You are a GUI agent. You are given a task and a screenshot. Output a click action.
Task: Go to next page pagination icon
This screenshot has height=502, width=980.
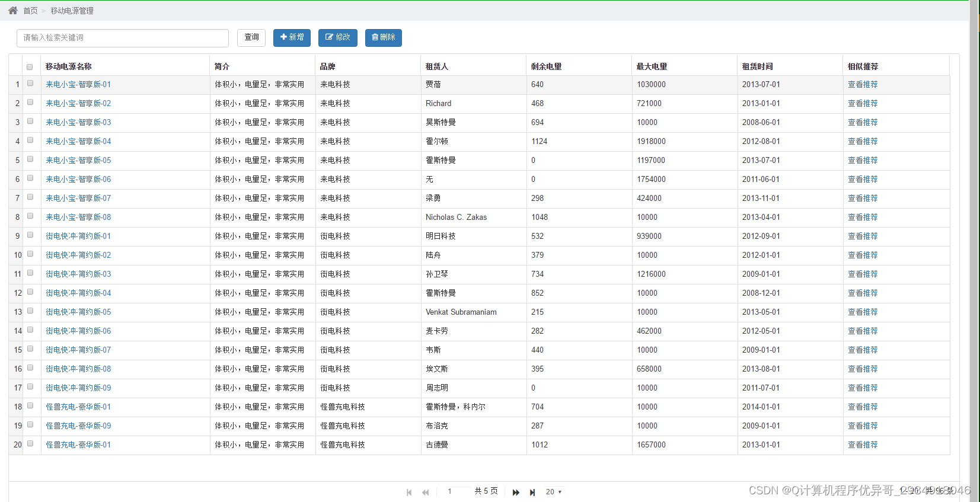516,492
